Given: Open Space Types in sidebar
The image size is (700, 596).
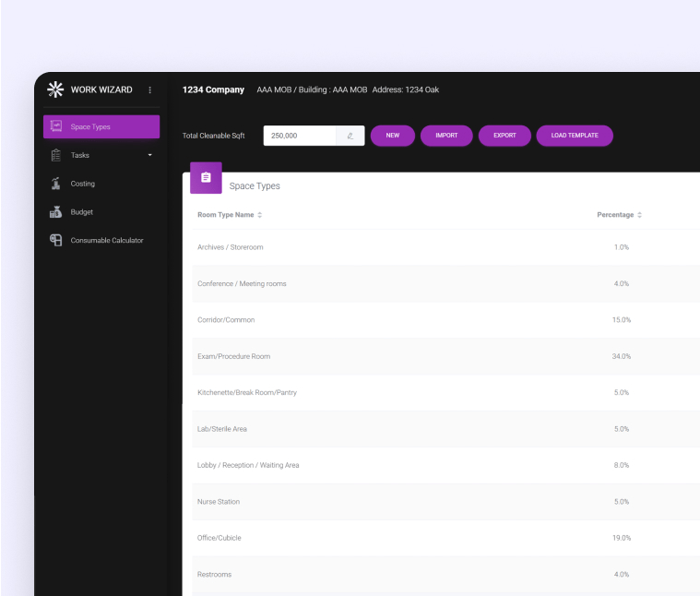Looking at the screenshot, I should coord(101,126).
